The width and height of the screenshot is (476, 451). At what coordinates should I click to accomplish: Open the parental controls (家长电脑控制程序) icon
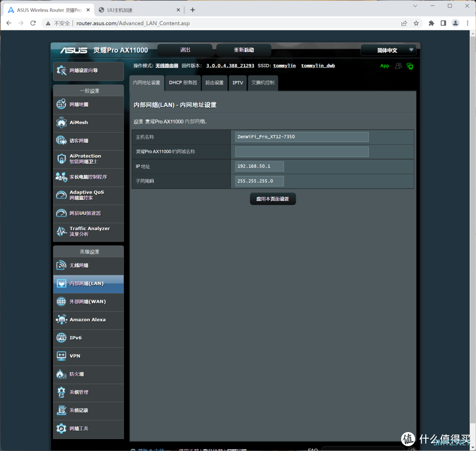click(61, 177)
